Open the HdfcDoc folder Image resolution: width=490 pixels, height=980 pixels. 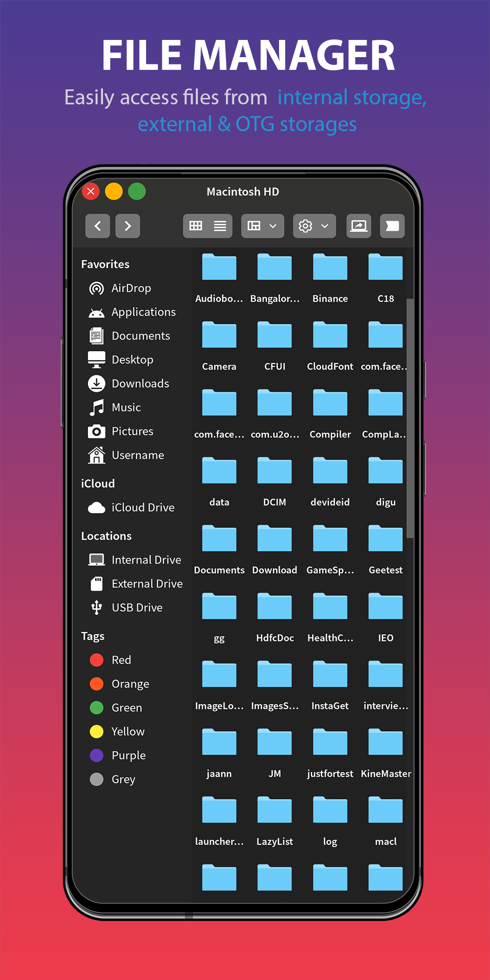point(274,617)
